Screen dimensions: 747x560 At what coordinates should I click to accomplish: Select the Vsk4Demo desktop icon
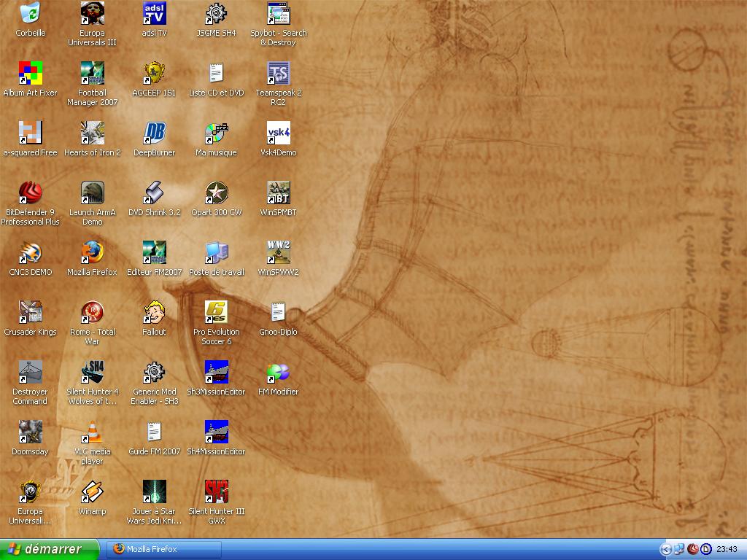(278, 133)
